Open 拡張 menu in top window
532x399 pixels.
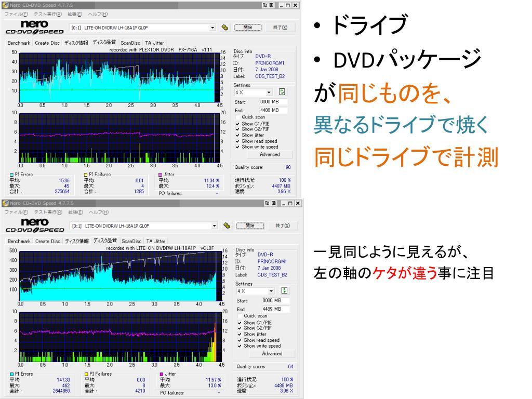pos(75,14)
